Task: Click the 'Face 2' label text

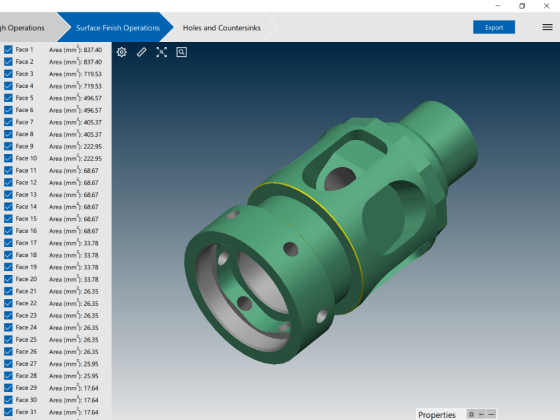Action: point(24,62)
